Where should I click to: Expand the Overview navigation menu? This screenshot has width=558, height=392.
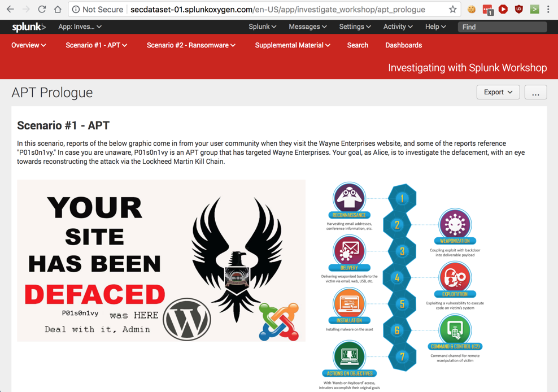pos(28,45)
